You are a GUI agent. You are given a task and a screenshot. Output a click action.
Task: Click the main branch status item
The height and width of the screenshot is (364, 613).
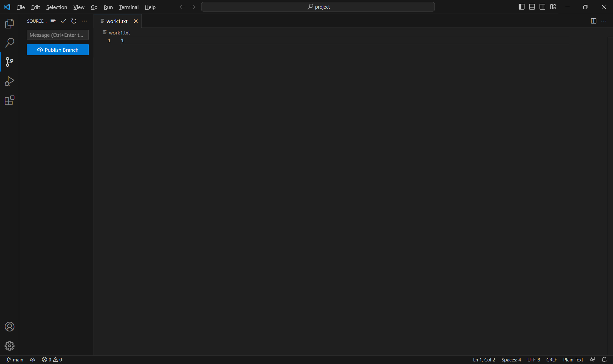15,360
